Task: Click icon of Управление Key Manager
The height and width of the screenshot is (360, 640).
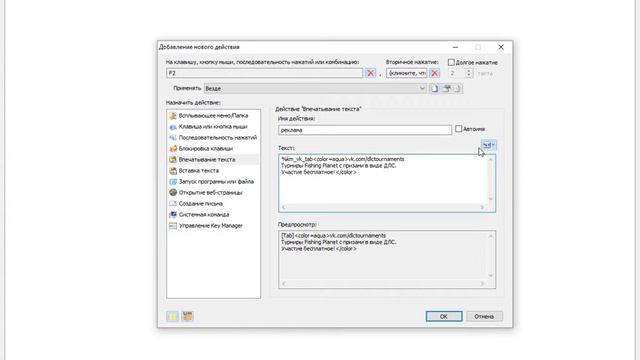Action: pos(173,226)
